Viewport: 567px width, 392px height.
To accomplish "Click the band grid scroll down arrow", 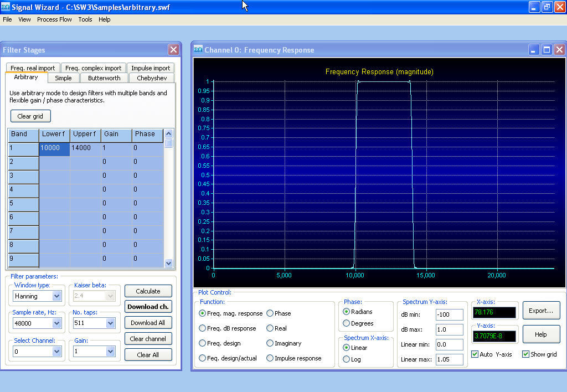I will coord(168,263).
